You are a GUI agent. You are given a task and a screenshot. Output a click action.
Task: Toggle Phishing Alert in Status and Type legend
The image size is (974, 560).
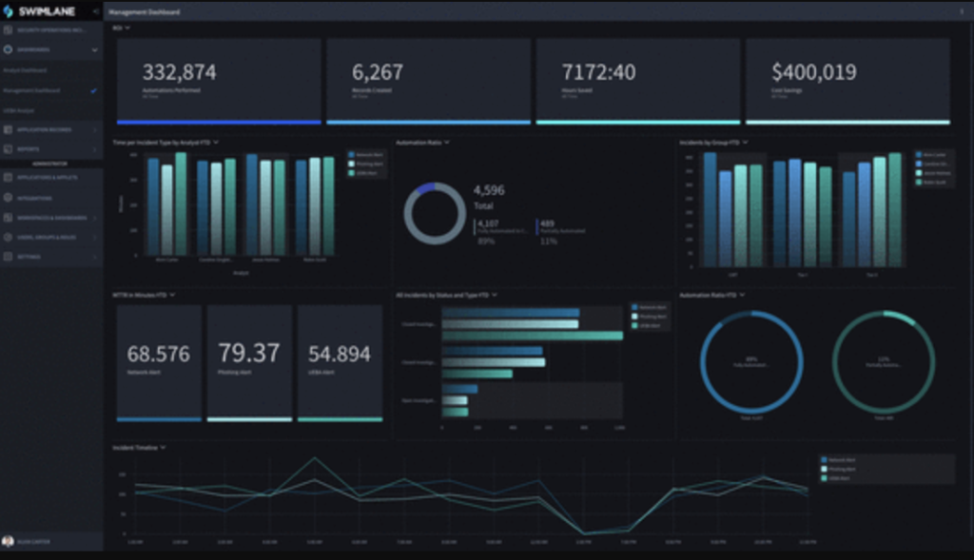[x=649, y=317]
